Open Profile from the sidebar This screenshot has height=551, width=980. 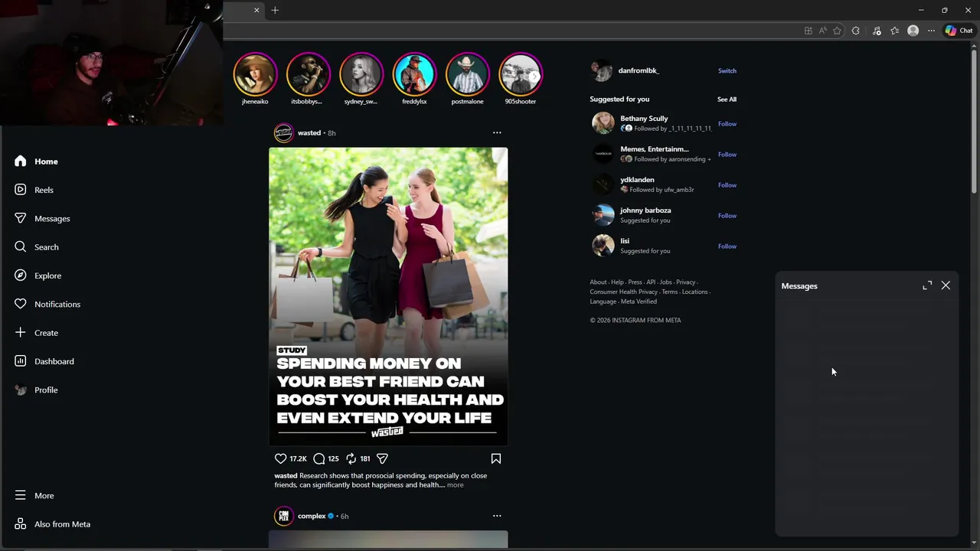pos(36,390)
